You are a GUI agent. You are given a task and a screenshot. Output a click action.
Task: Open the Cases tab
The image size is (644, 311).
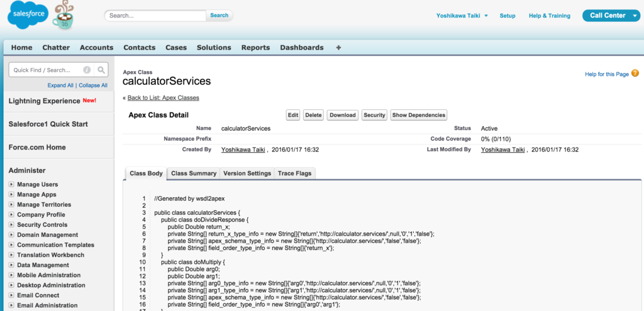click(x=176, y=48)
